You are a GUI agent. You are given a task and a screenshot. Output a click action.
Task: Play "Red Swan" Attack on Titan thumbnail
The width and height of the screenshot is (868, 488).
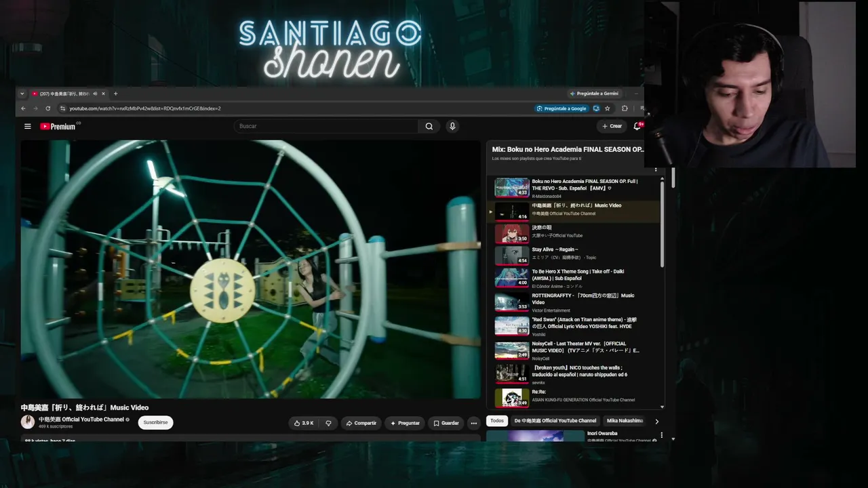point(512,326)
